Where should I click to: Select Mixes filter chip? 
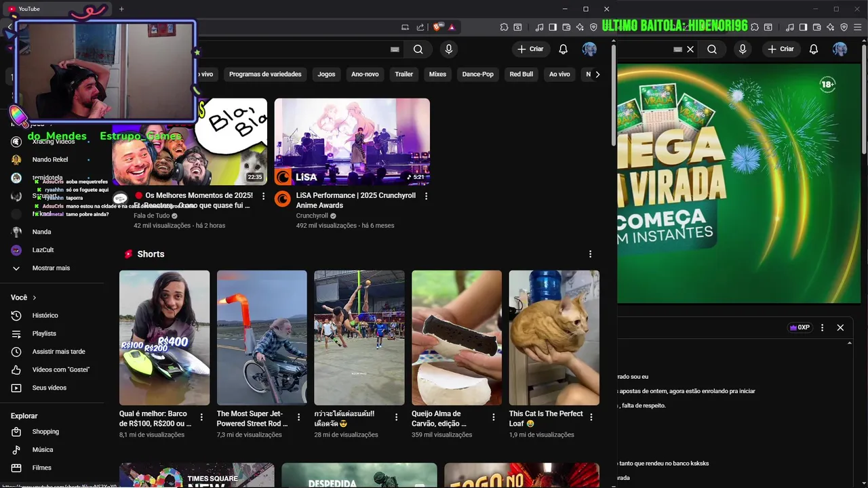(x=437, y=74)
